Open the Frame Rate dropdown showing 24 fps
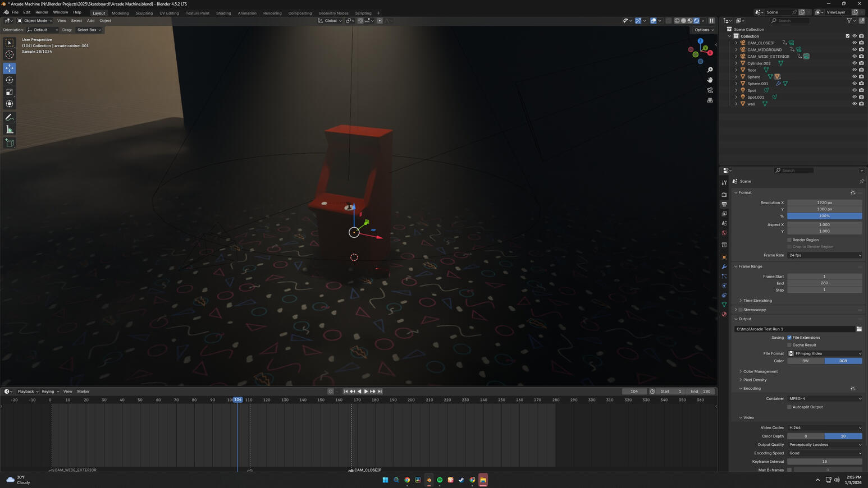The width and height of the screenshot is (868, 488). pos(825,255)
